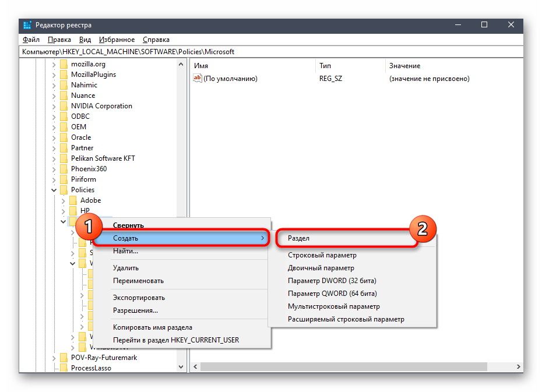Click the Registry Editor app icon in title bar
This screenshot has width=542, height=392.
click(27, 25)
